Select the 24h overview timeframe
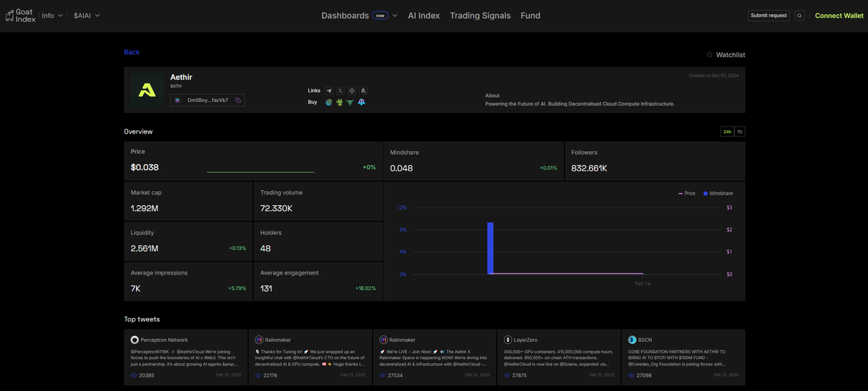 [727, 132]
